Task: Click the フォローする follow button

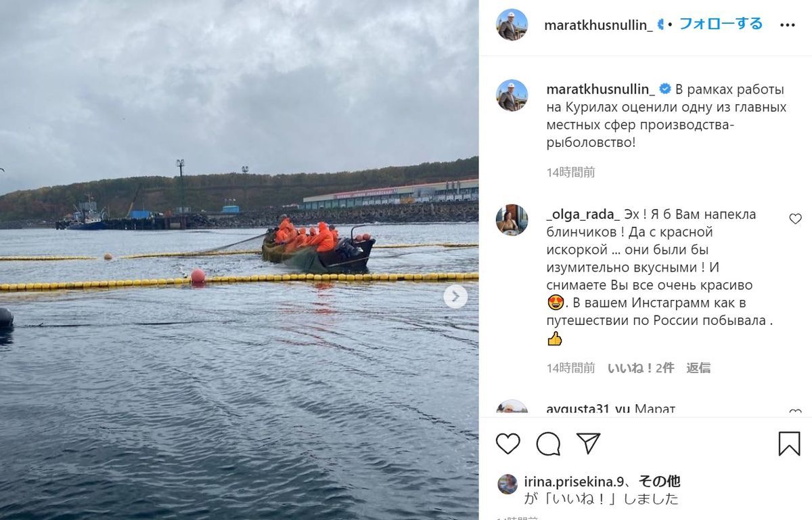Action: click(x=721, y=24)
